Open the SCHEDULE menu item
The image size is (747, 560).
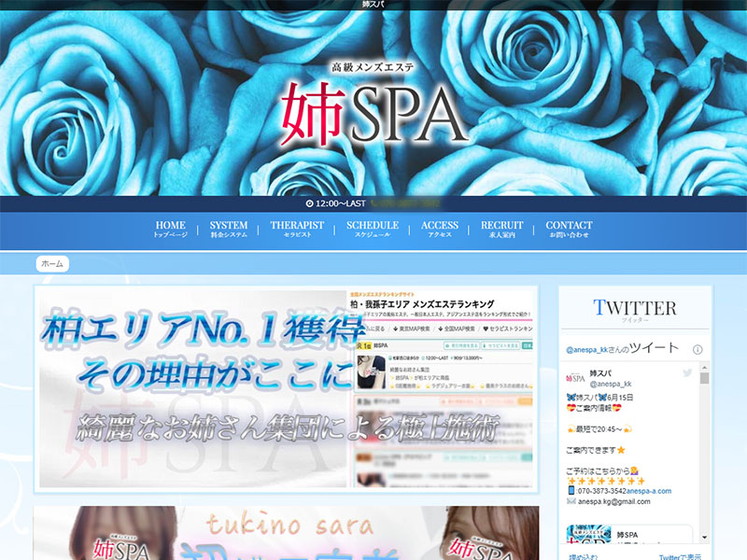(x=372, y=230)
